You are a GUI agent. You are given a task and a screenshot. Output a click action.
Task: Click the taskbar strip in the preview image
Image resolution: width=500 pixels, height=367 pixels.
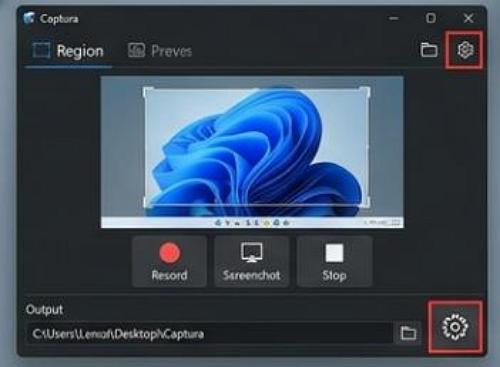[x=252, y=223]
